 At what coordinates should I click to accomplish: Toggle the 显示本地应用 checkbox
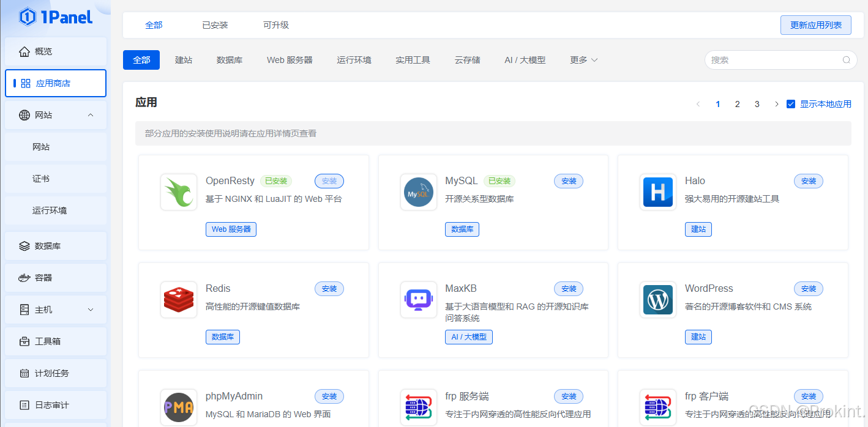tap(791, 104)
